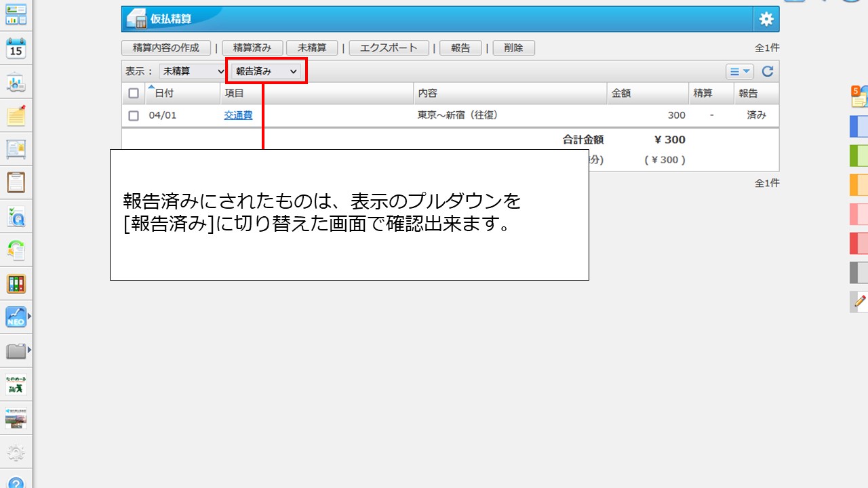The height and width of the screenshot is (488, 868).
Task: Open the colored binders cabinet icon
Action: tap(16, 284)
